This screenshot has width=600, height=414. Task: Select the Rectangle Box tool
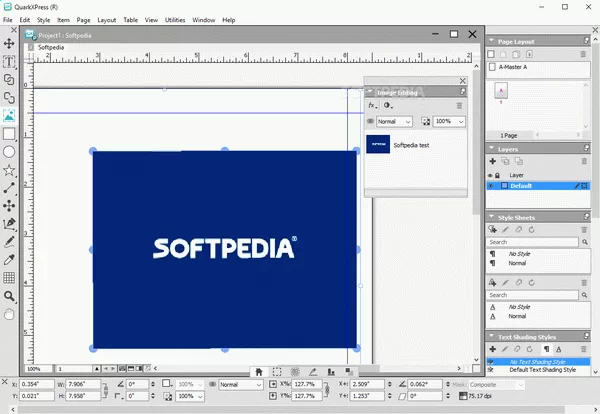9,134
